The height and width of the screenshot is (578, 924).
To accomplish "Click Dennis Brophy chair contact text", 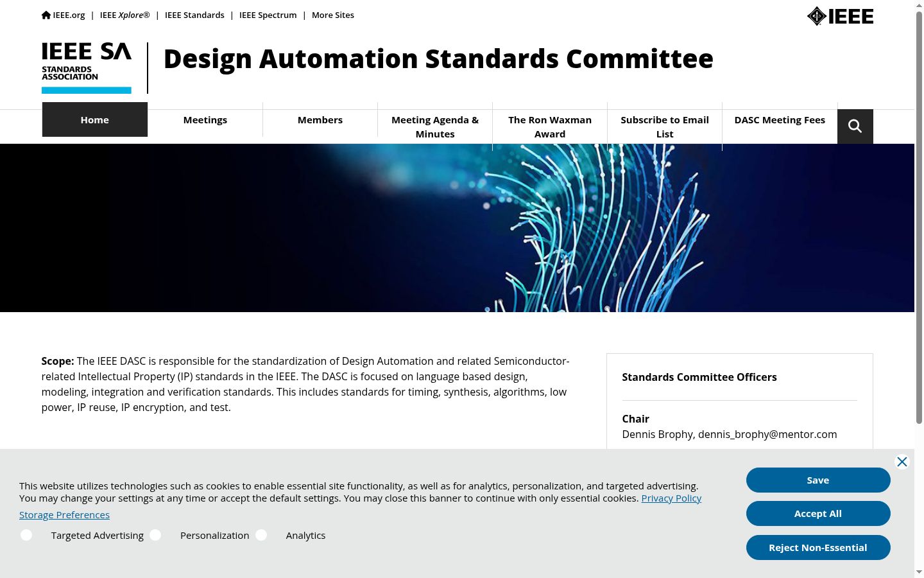I will (x=730, y=434).
